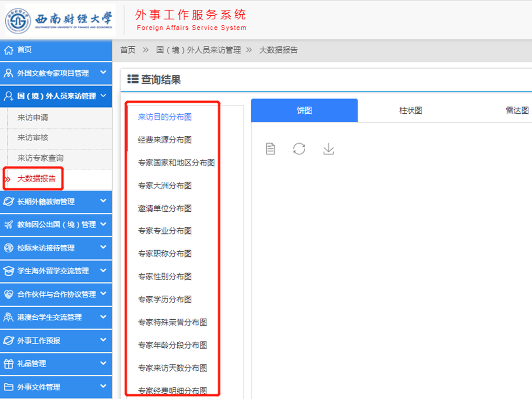Click the document data view icon
Viewport: 532px width, 399px height.
click(270, 149)
